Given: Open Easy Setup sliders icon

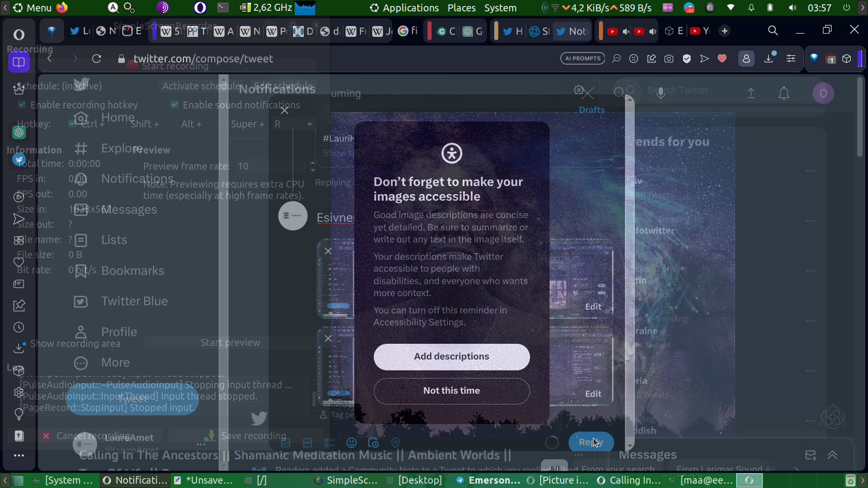Looking at the screenshot, I should click(x=791, y=59).
